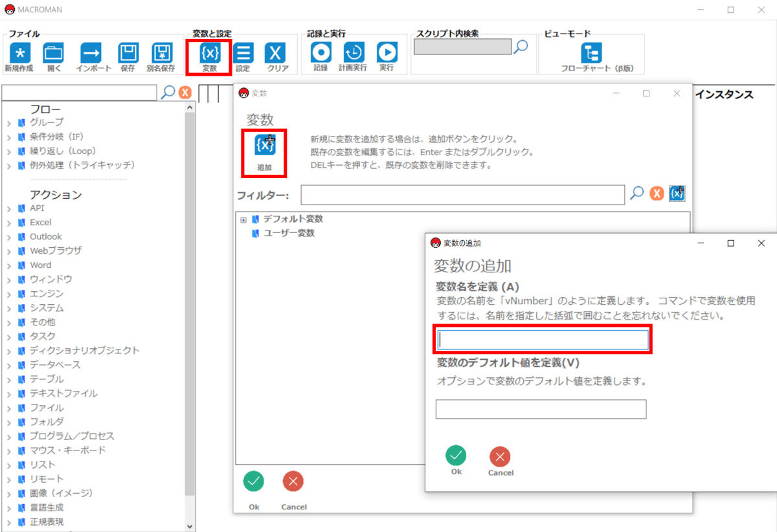Select その他 in the action list

[42, 322]
